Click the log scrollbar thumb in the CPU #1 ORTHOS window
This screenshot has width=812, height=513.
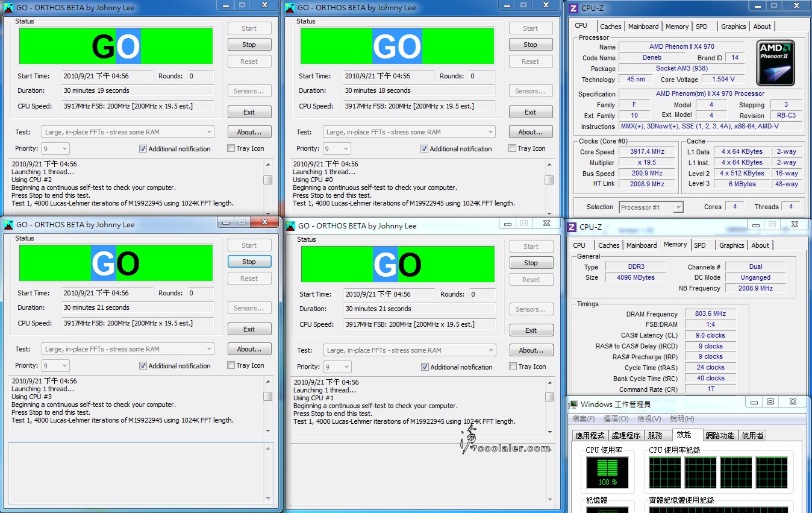[x=549, y=397]
